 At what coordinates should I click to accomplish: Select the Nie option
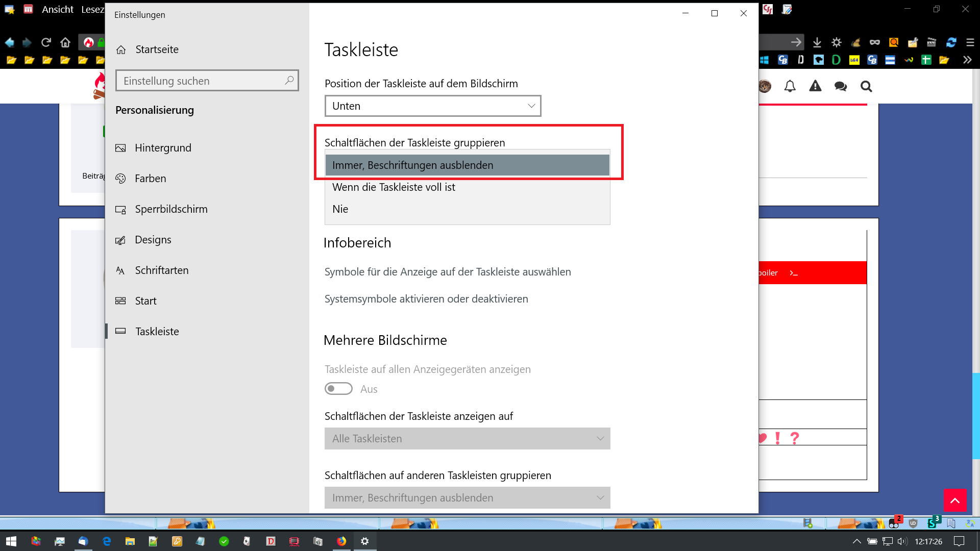pyautogui.click(x=340, y=209)
